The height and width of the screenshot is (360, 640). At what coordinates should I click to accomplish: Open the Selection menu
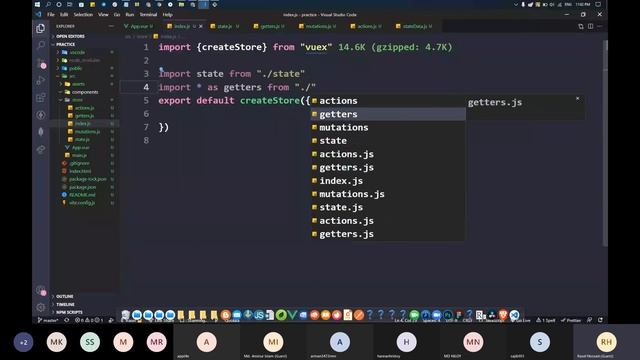pos(83,14)
